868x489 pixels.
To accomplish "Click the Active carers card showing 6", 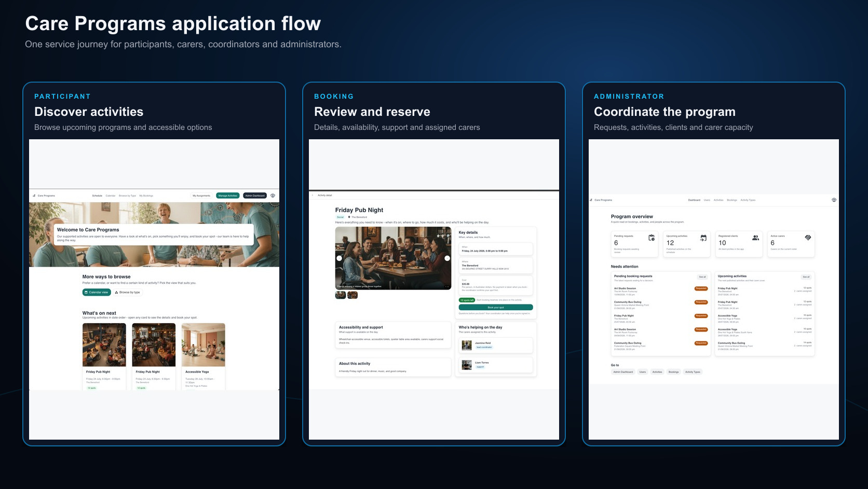I will click(791, 244).
